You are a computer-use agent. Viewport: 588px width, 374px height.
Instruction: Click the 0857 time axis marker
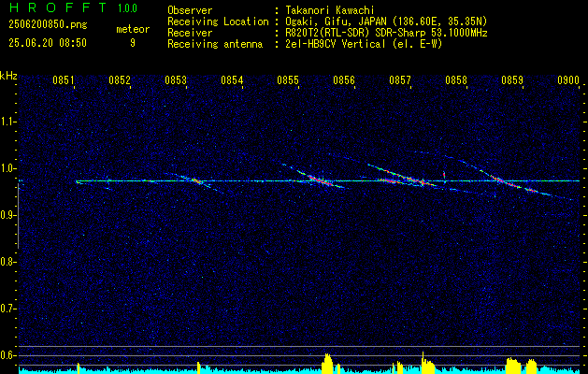[x=400, y=80]
